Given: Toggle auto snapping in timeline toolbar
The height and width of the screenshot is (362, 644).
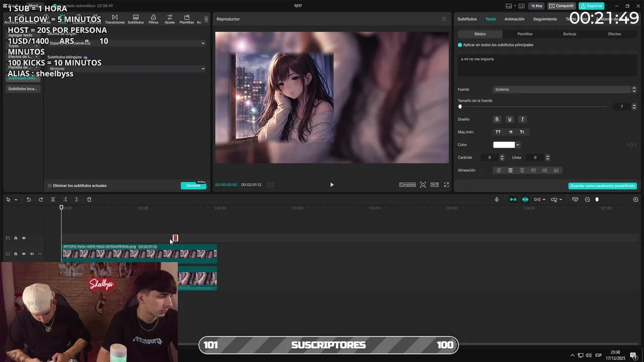Looking at the screenshot, I should 525,200.
